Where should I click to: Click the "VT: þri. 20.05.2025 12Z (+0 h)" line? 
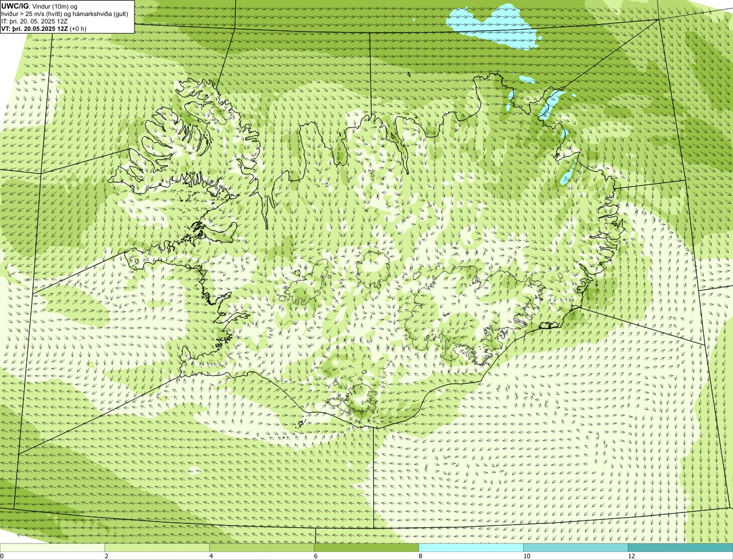(x=44, y=29)
